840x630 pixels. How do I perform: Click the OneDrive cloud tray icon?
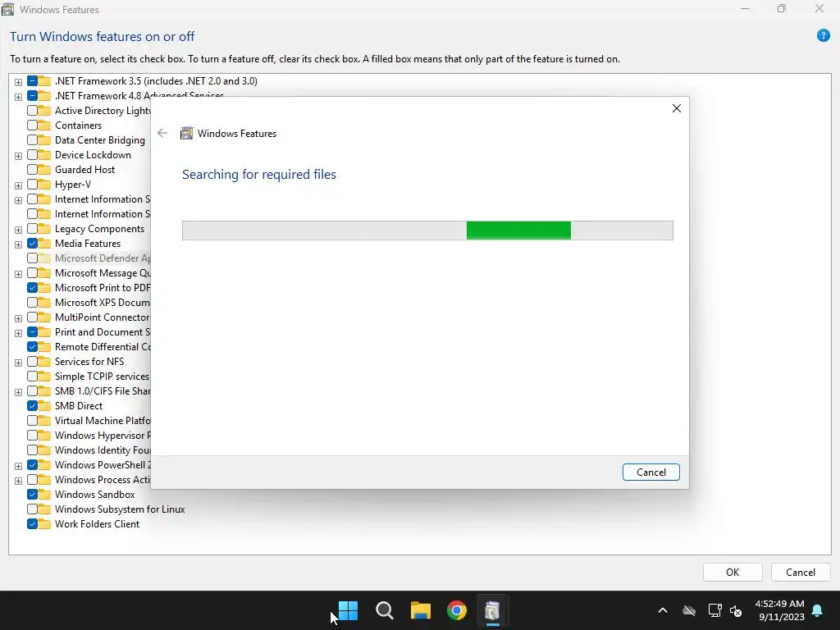point(689,610)
